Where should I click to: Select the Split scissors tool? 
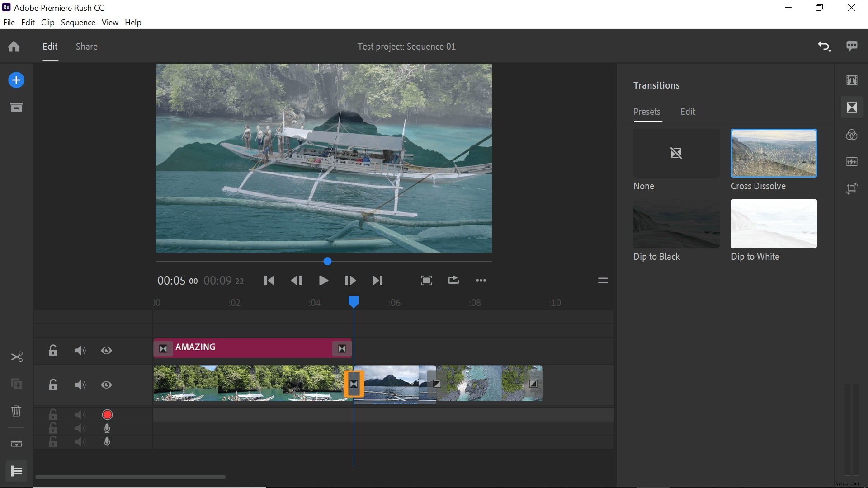click(x=17, y=357)
